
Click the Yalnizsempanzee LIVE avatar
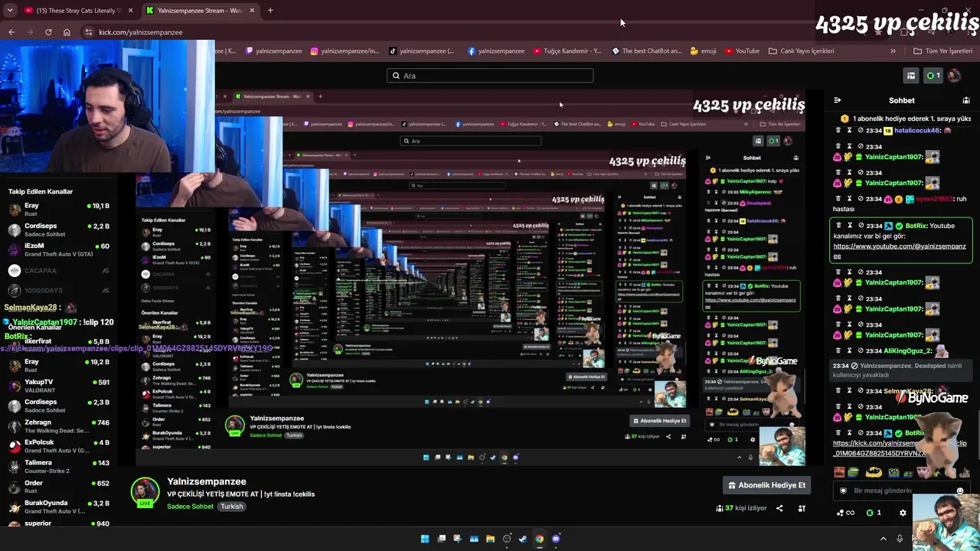[145, 493]
